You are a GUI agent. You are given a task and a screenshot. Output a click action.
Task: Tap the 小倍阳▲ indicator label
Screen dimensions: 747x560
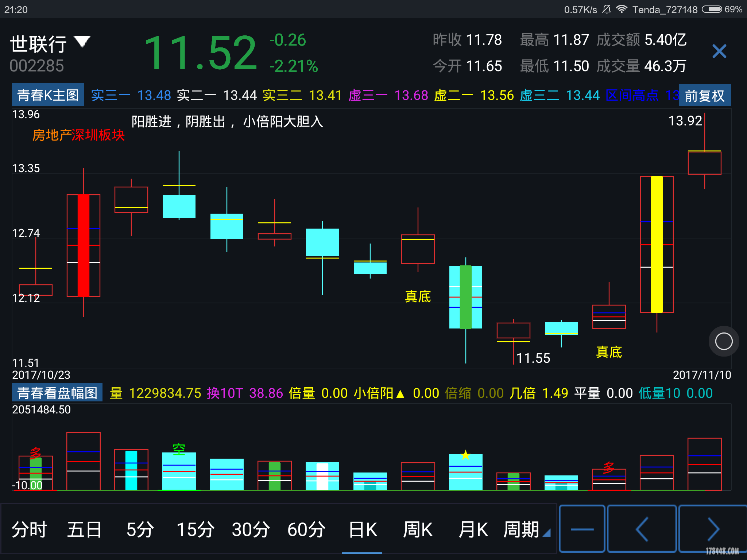pos(379,393)
